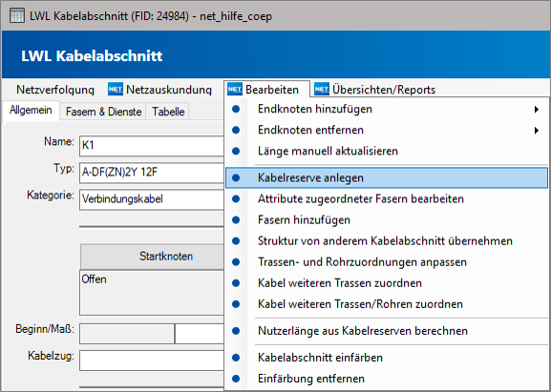
Task: Switch to the Tabelle tab
Action: [x=168, y=112]
